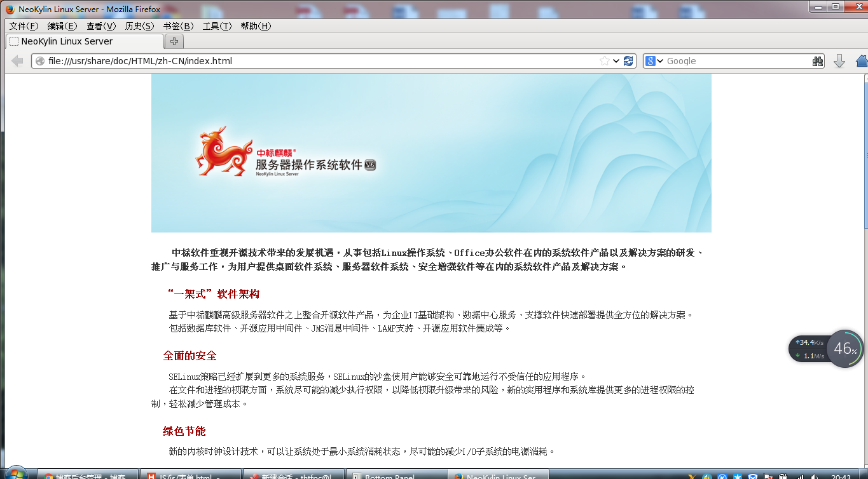Click the 绿色节能 heading
This screenshot has width=868, height=479.
pos(184,431)
